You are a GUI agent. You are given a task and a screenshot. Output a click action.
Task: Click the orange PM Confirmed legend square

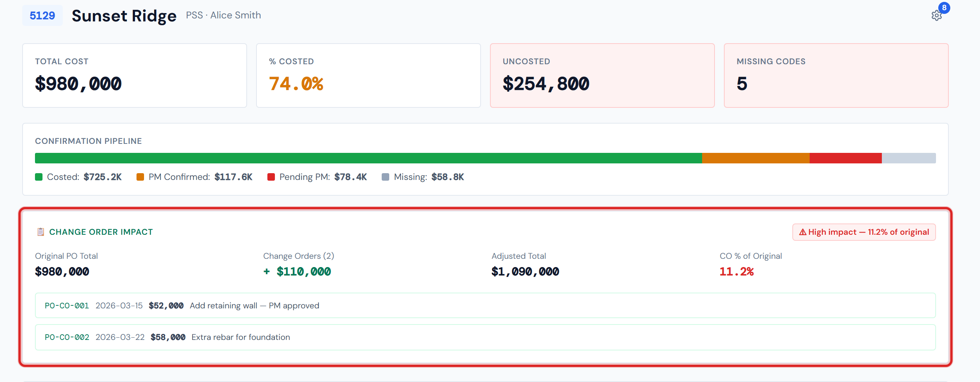[x=140, y=177]
